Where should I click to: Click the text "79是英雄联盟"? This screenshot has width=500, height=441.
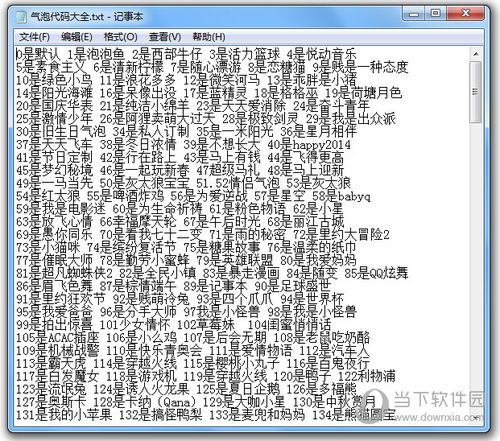235,261
